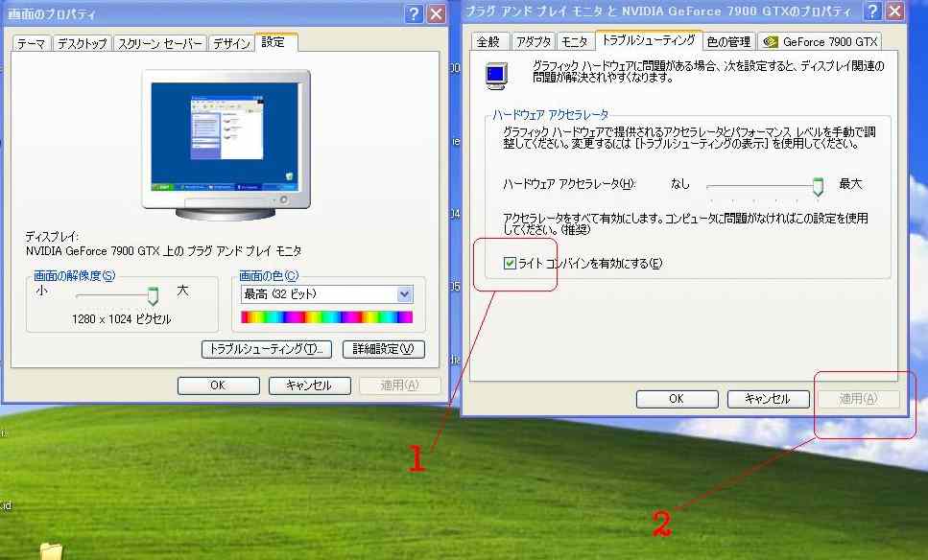Click the help question mark in 画面のプロパティ window
The image size is (928, 560).
point(414,13)
